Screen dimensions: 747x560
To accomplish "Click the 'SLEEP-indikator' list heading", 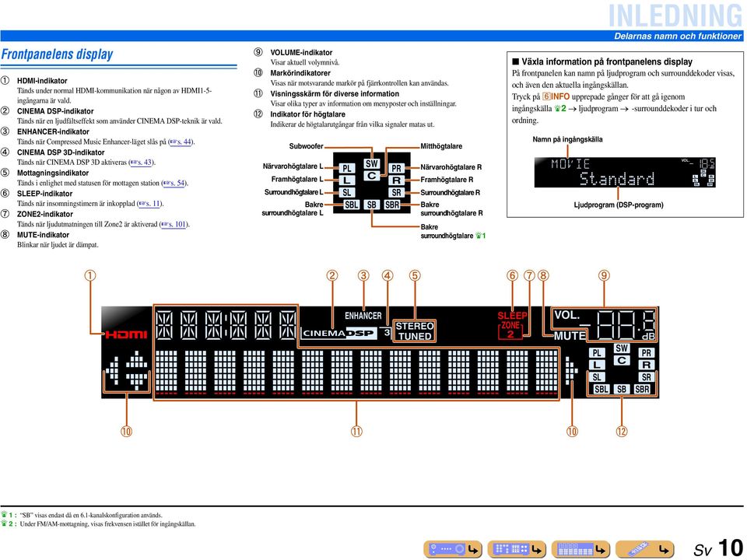I will (45, 194).
